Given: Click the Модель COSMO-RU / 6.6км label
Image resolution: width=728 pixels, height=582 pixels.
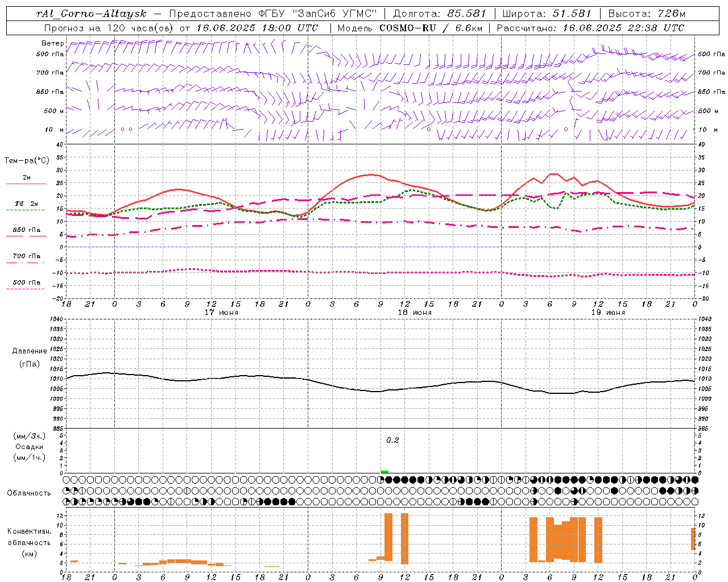Looking at the screenshot, I should 409,28.
